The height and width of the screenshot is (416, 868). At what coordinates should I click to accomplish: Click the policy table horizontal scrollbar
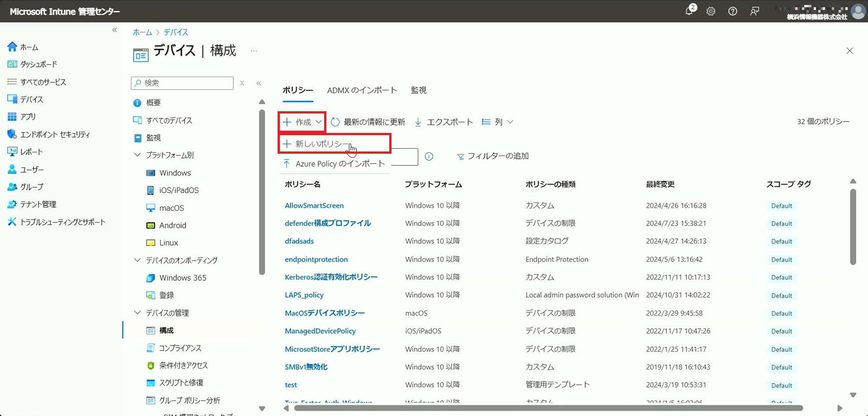tap(548, 408)
